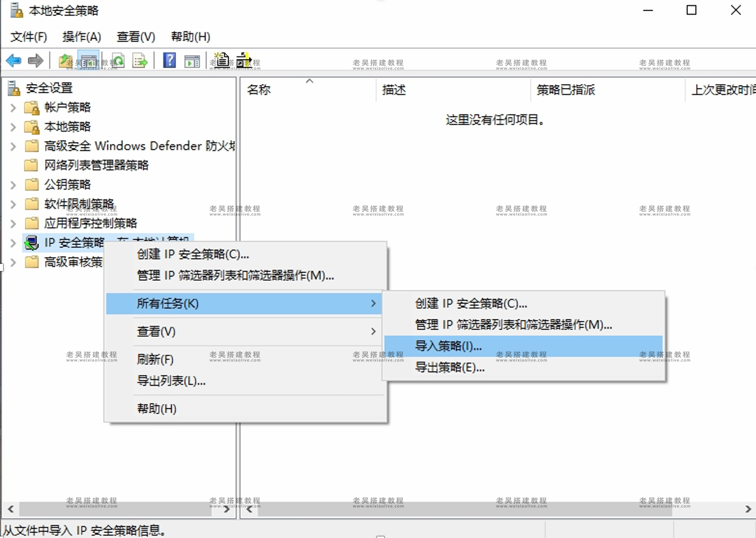
Task: Expand the 帐户策略 tree node
Action: 12,107
